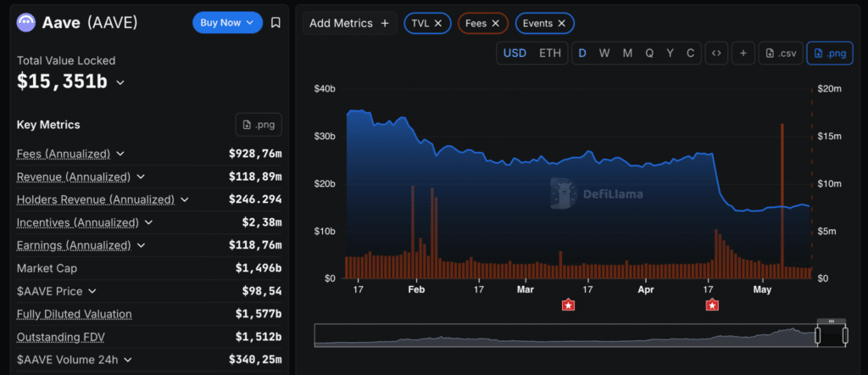Bookmark Aave with the bookmark icon
The width and height of the screenshot is (868, 375).
[x=275, y=23]
